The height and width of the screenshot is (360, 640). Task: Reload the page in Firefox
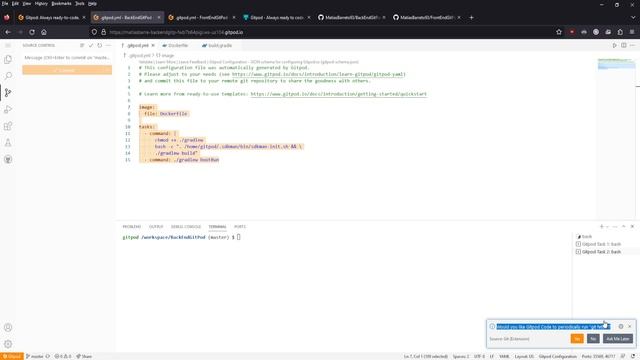pos(32,32)
